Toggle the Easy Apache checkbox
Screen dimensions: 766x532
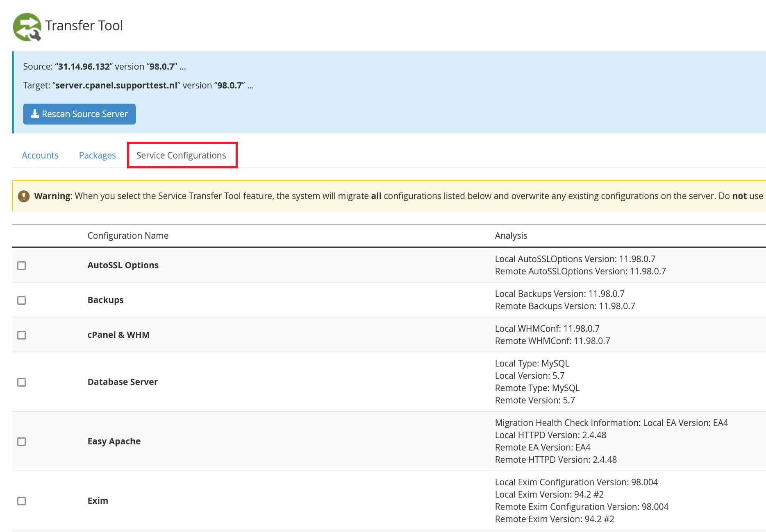coord(22,441)
